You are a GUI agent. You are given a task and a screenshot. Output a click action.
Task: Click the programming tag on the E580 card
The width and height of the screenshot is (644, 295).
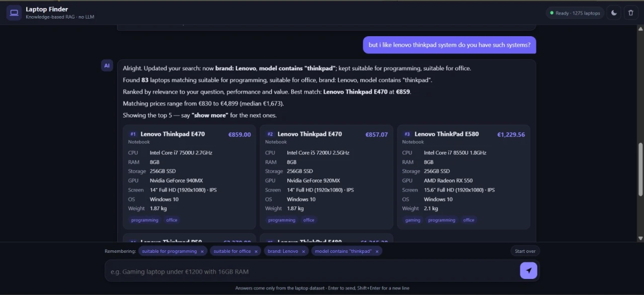pyautogui.click(x=442, y=220)
